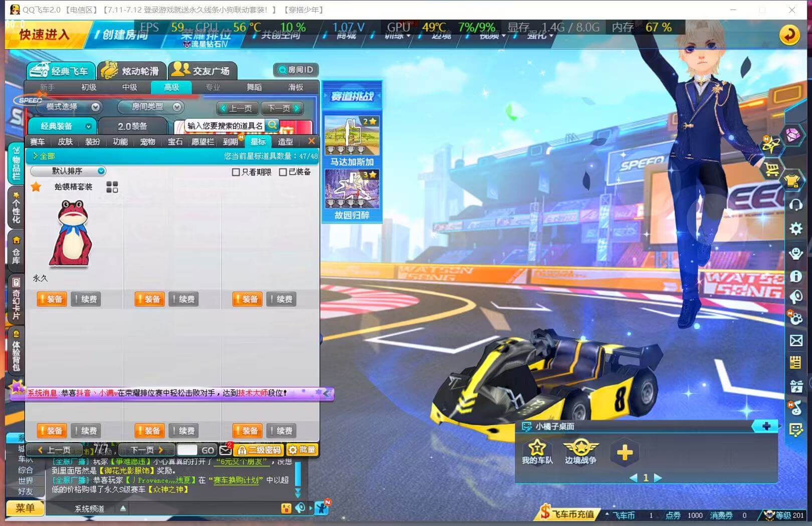Switch to the 炫动轮滑 tab

click(x=132, y=71)
